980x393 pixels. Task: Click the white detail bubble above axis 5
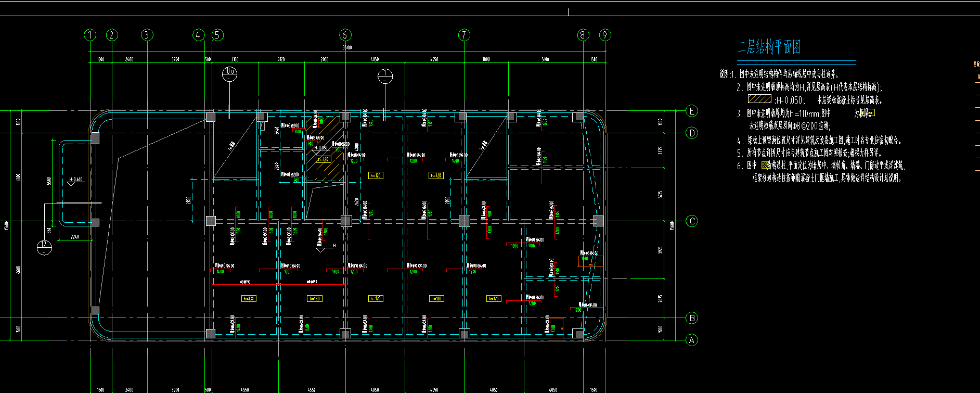click(229, 74)
